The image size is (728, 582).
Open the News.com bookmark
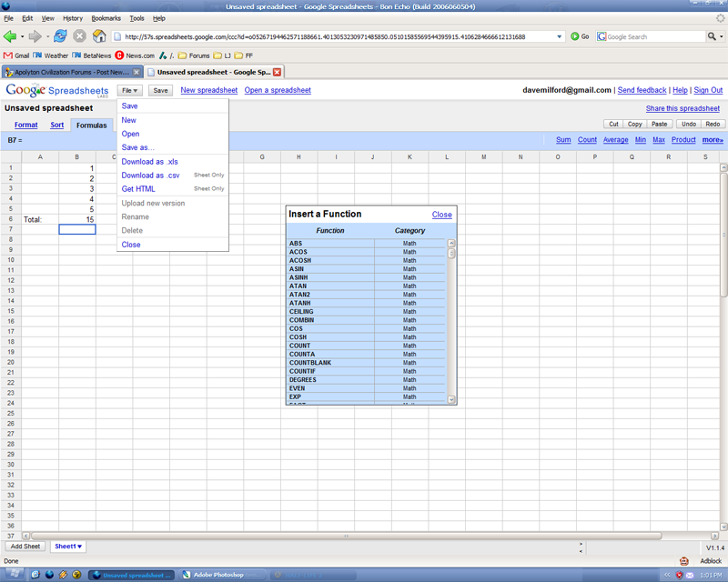[135, 55]
